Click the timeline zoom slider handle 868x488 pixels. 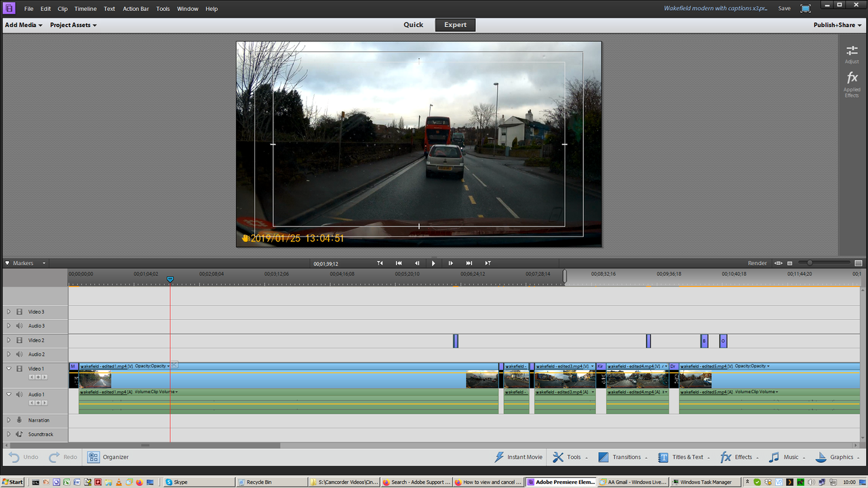[810, 263]
